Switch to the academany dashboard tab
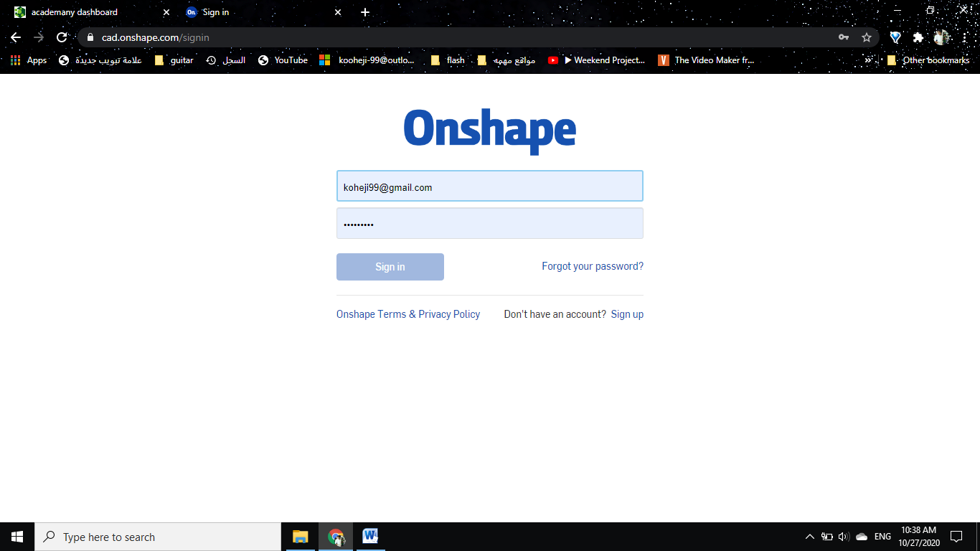Viewport: 980px width, 551px height. 93,12
